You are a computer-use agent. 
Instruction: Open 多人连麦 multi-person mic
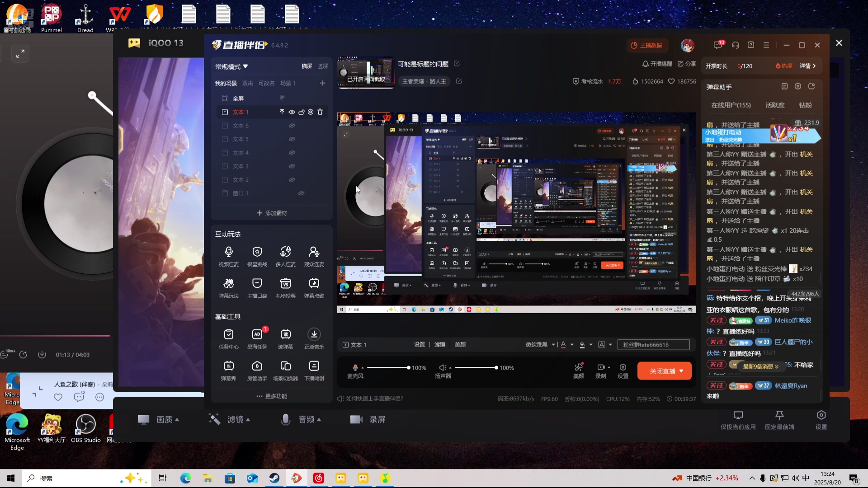tap(286, 256)
